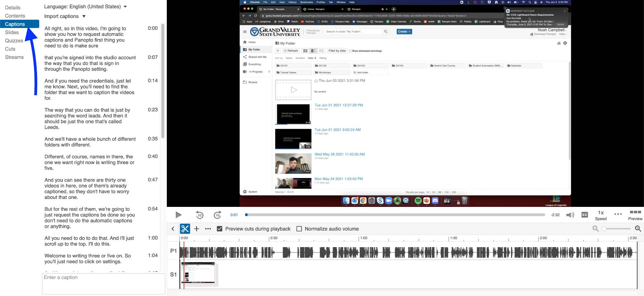The height and width of the screenshot is (296, 644).
Task: Switch to the Quizzes tab
Action: [x=14, y=41]
